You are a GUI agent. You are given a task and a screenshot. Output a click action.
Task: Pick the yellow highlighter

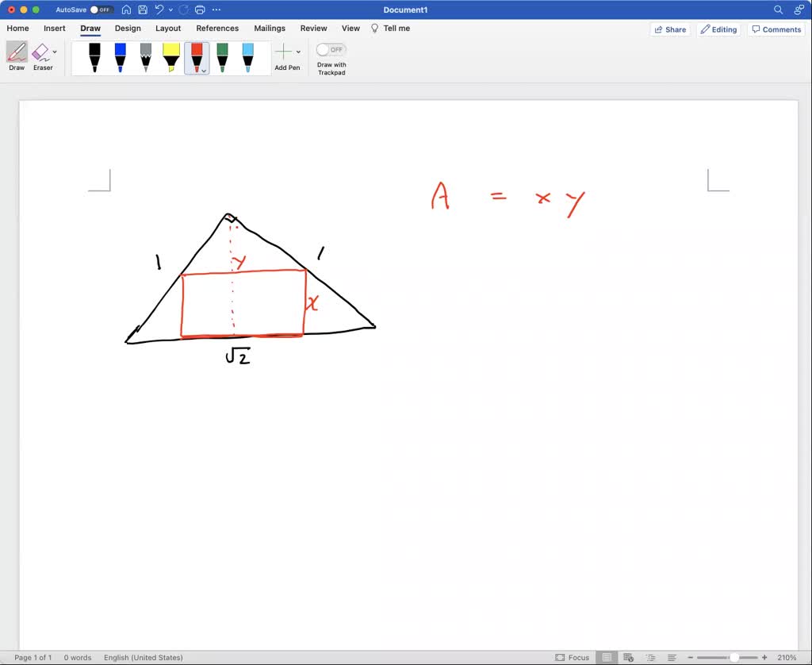click(x=171, y=57)
